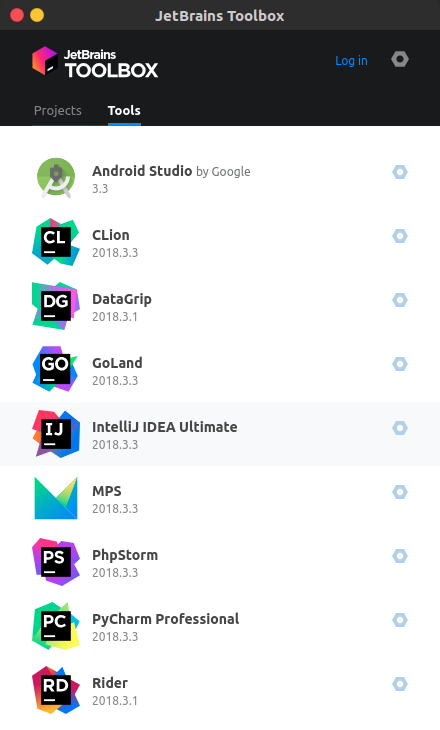Open the settings menu for Android Studio

tap(400, 172)
